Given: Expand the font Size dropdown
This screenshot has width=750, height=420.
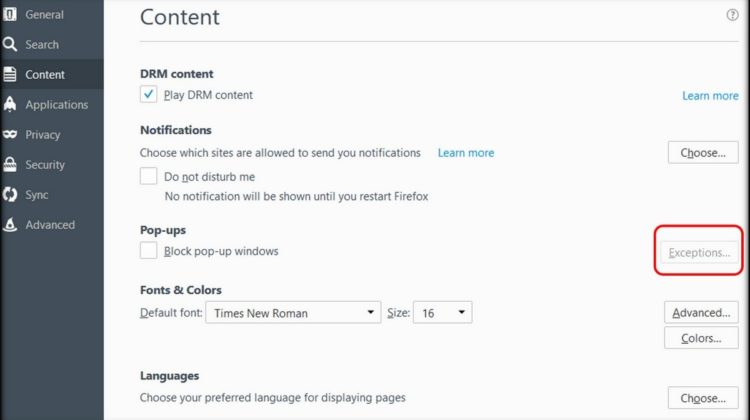Looking at the screenshot, I should [x=442, y=312].
